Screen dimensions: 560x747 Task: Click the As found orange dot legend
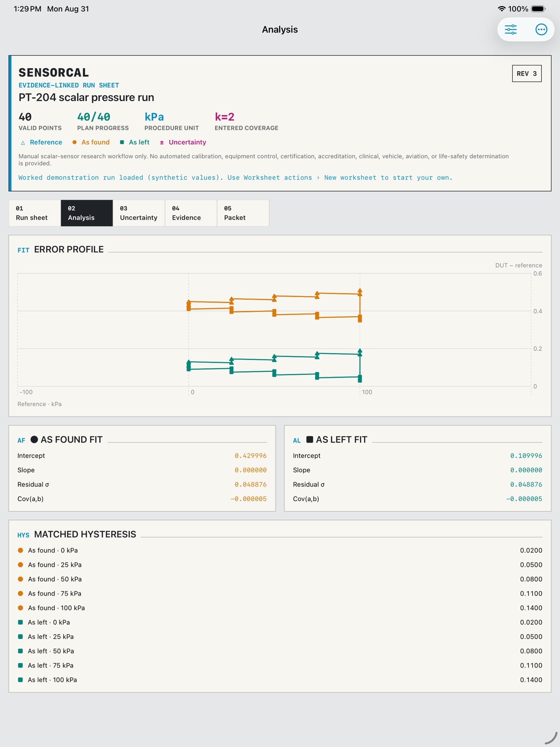click(75, 142)
